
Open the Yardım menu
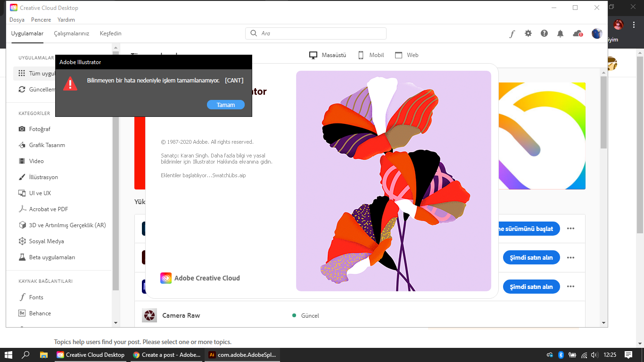[66, 20]
